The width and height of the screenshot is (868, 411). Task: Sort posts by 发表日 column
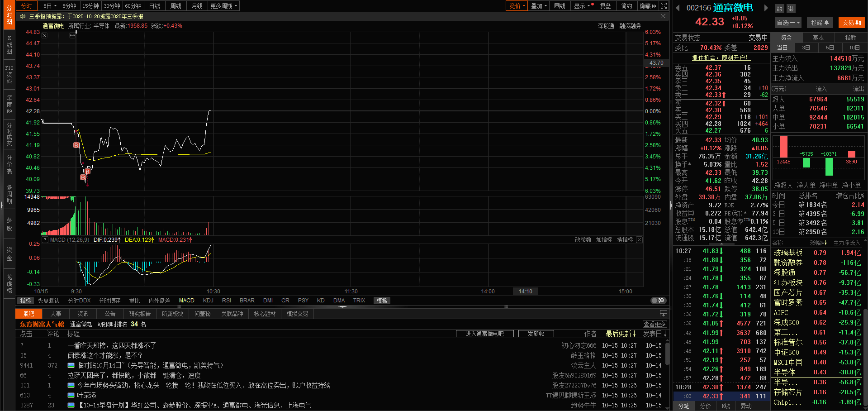(655, 334)
